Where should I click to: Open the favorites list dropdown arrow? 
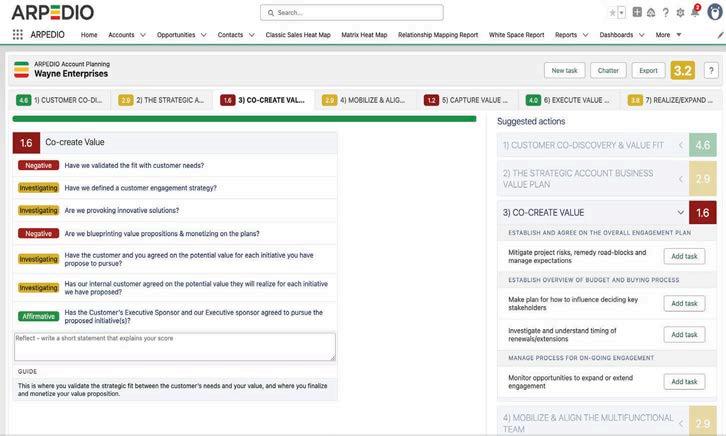coord(622,13)
